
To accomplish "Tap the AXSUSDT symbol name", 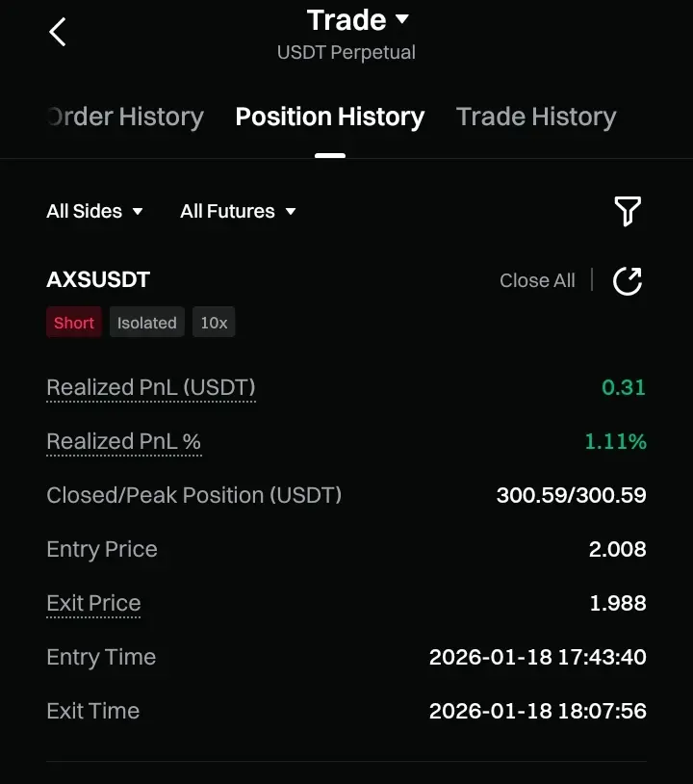I will click(98, 280).
